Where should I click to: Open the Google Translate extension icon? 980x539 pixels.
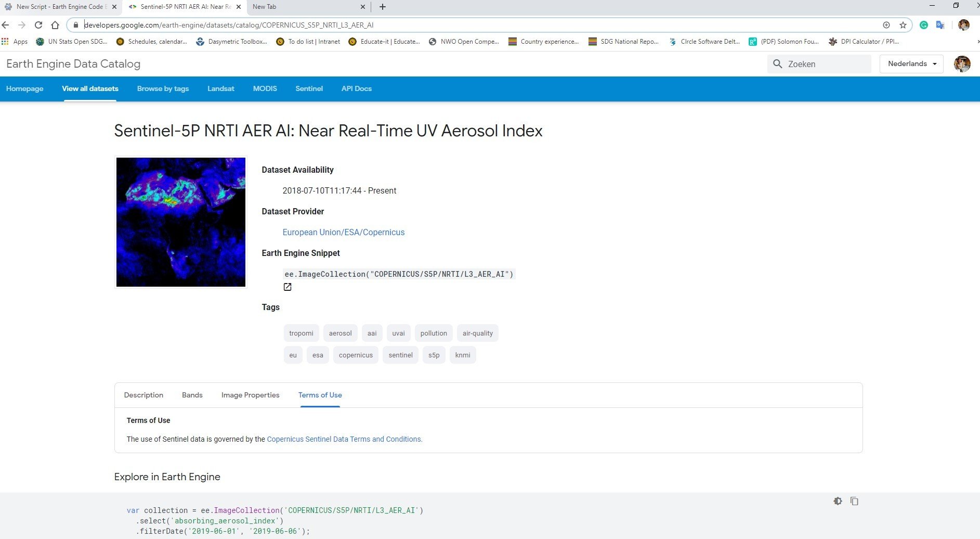click(x=940, y=25)
